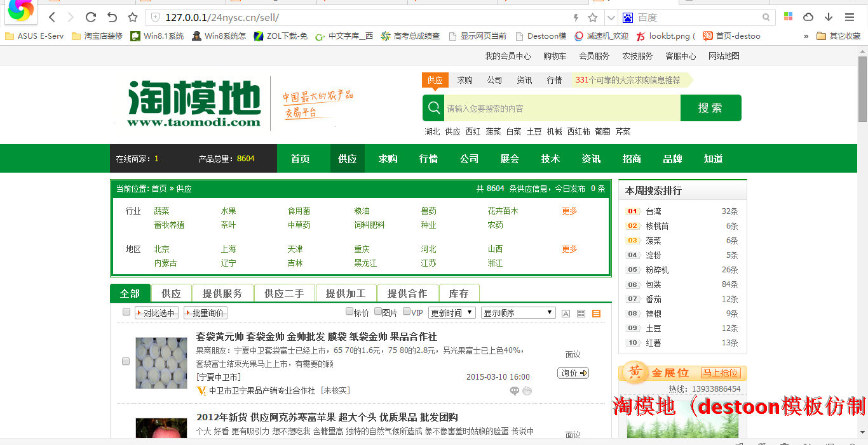
Task: Click the site search input field
Action: 562,109
